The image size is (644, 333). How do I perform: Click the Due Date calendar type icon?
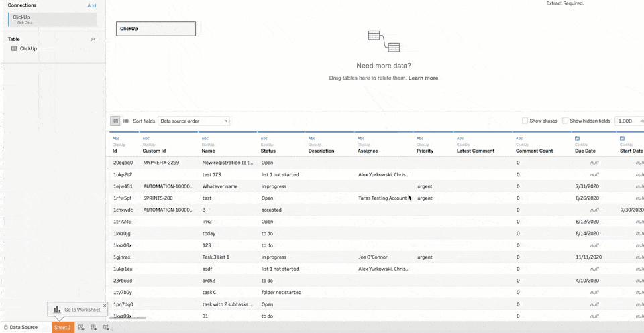coord(577,138)
